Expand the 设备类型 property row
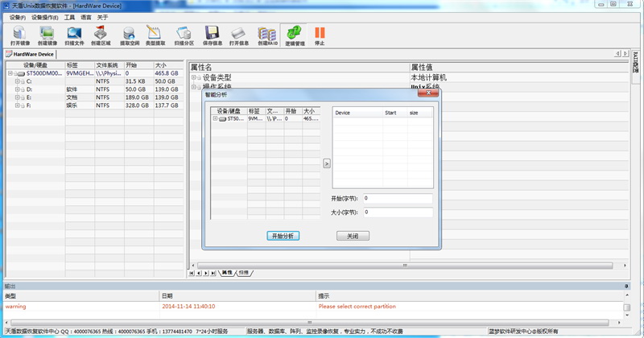 click(x=193, y=77)
